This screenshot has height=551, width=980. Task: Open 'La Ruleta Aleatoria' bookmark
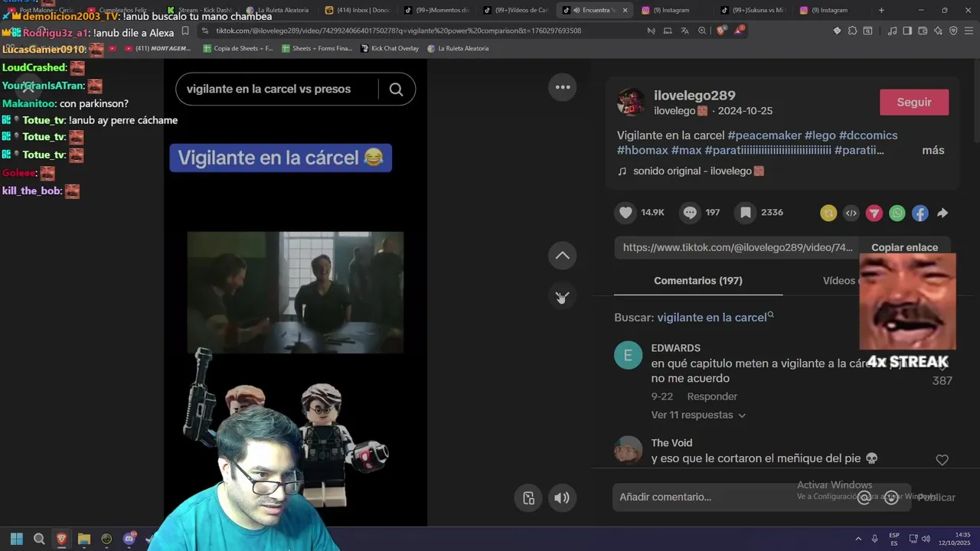[458, 48]
